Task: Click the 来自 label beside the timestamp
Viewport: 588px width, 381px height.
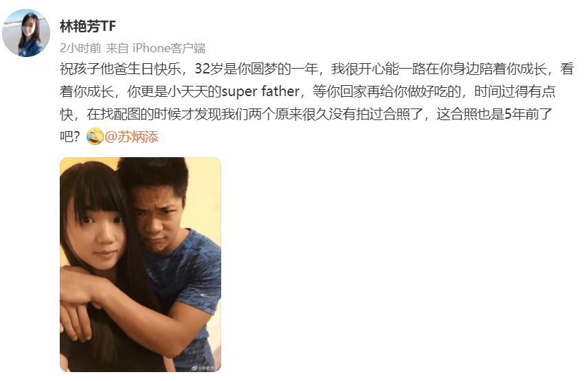Action: pos(117,48)
